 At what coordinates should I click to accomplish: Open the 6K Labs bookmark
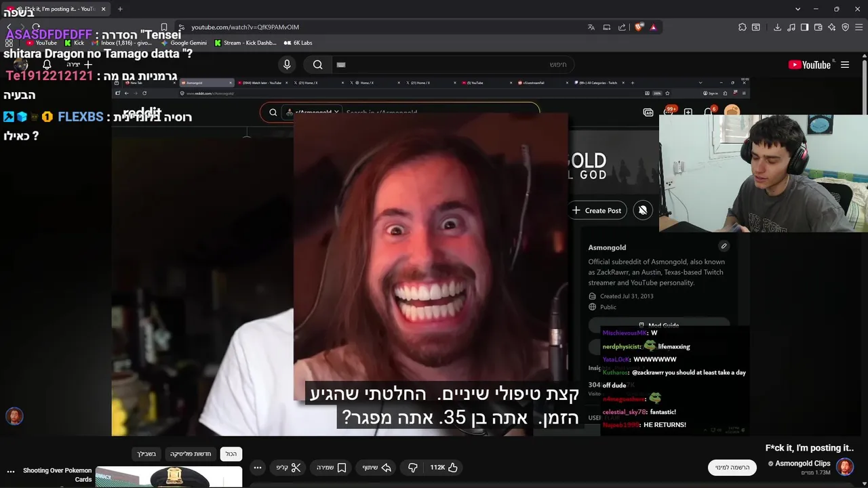click(x=298, y=43)
